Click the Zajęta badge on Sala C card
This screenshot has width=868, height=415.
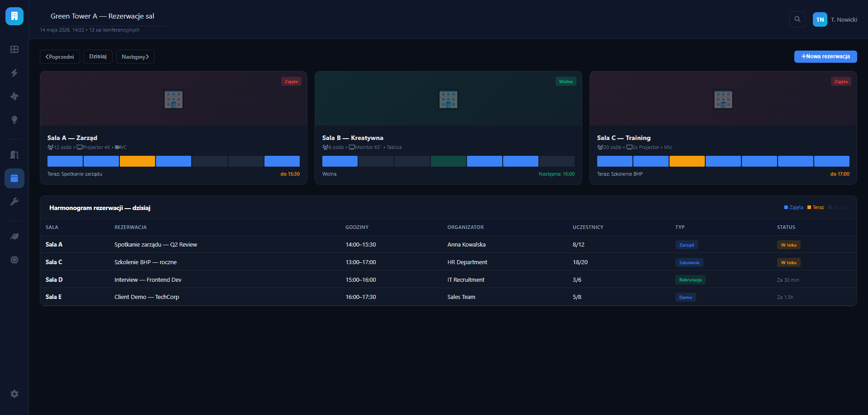coord(841,82)
